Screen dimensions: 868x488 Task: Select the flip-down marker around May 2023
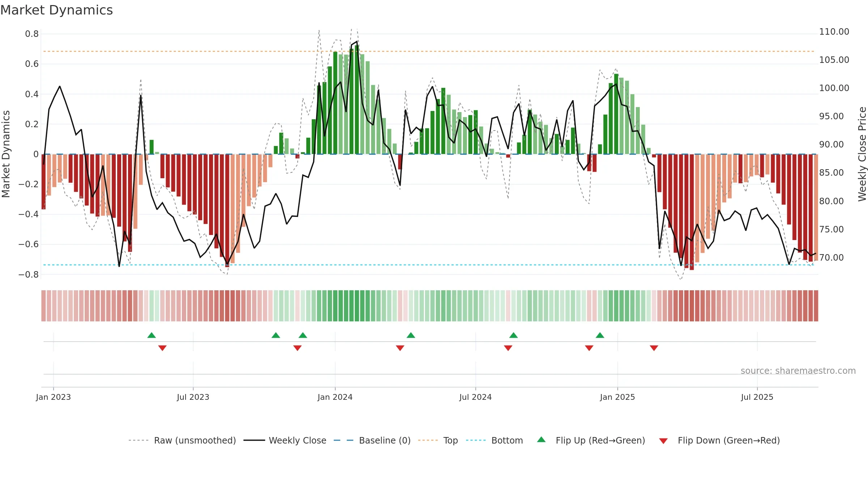[x=162, y=348]
